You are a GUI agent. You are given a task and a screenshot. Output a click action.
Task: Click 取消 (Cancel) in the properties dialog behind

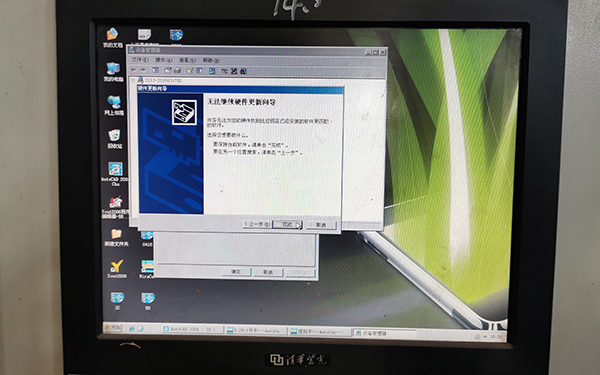pos(268,272)
